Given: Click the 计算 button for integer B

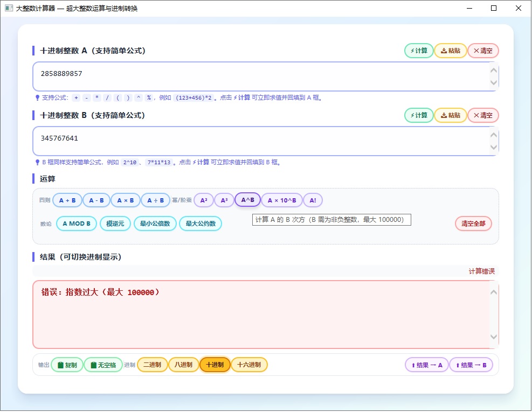Looking at the screenshot, I should [419, 115].
